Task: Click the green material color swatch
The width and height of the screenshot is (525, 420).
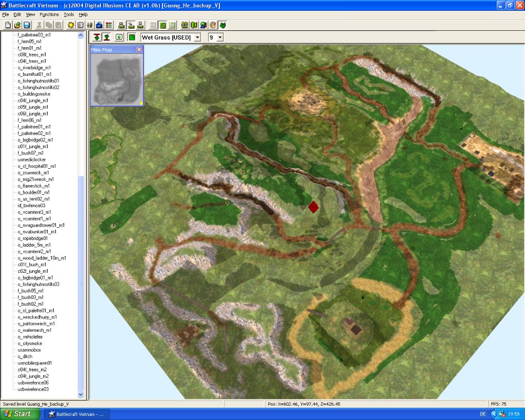Action: (132, 37)
